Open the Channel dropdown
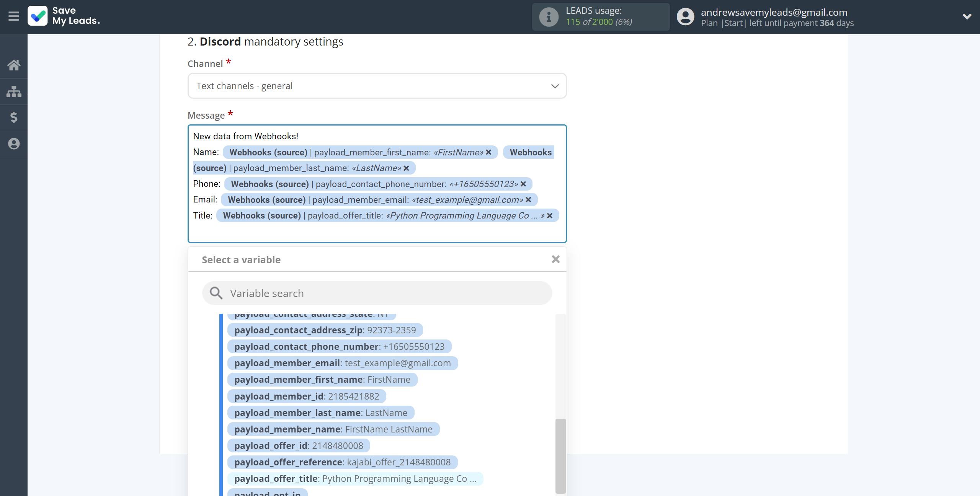 (377, 86)
